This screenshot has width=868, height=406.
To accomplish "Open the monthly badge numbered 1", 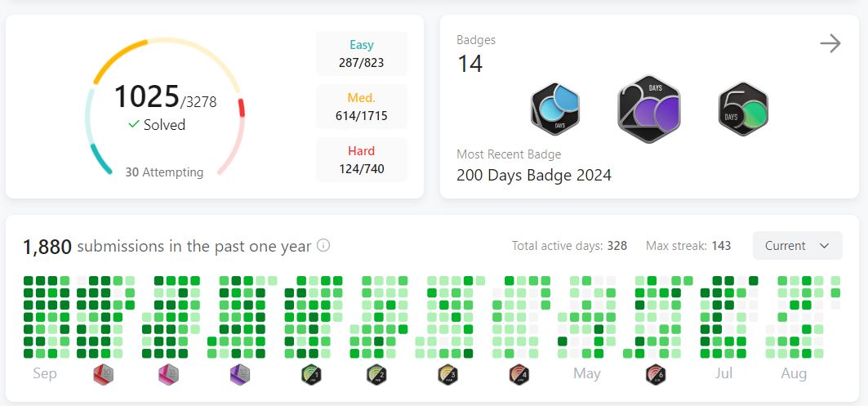I will 311,375.
